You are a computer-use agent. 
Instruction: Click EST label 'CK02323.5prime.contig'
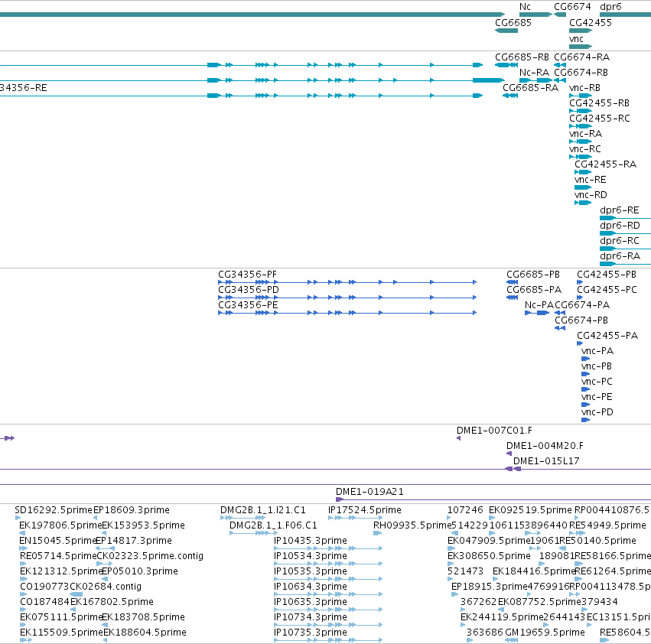point(150,556)
